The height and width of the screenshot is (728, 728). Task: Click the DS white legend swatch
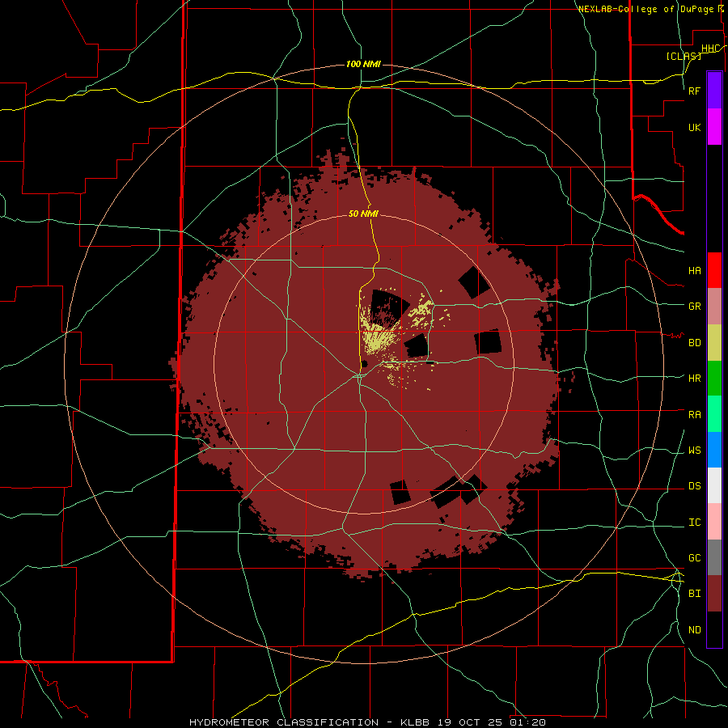(x=714, y=485)
